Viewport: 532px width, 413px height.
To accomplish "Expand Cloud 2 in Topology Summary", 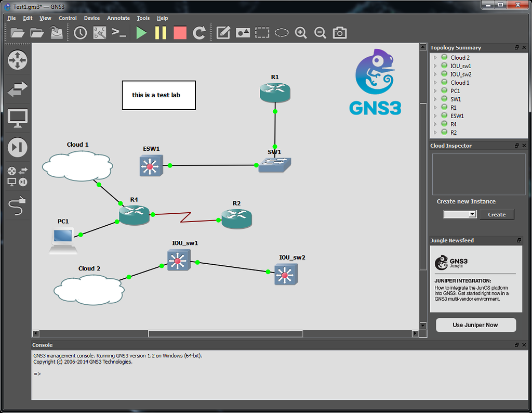I will 435,58.
